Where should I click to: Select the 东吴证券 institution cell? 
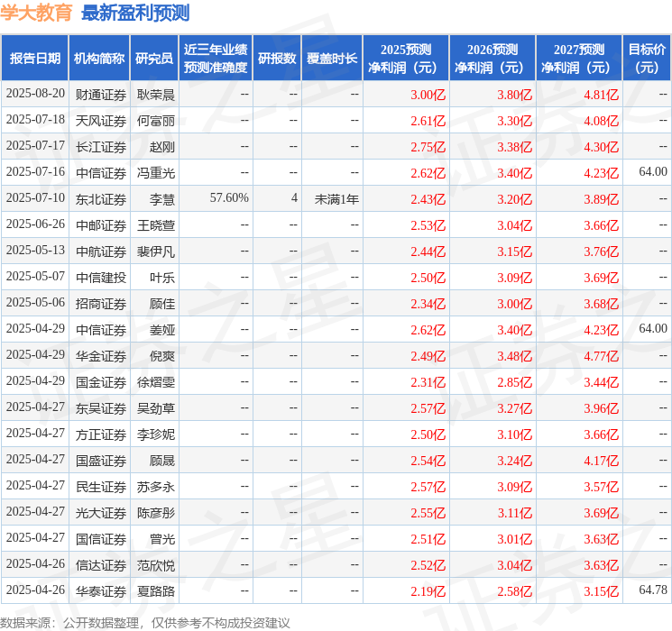point(101,408)
